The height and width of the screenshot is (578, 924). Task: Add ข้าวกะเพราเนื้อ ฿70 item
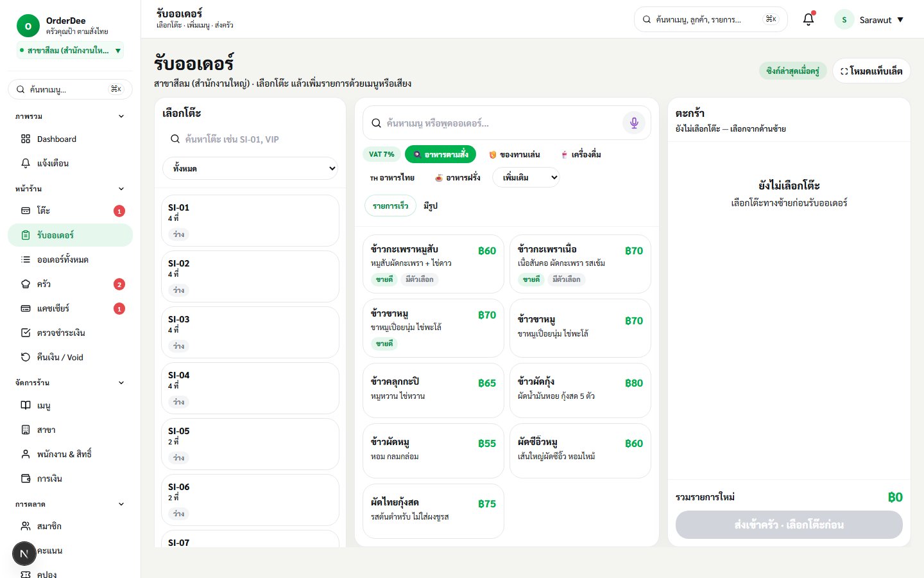(x=580, y=264)
